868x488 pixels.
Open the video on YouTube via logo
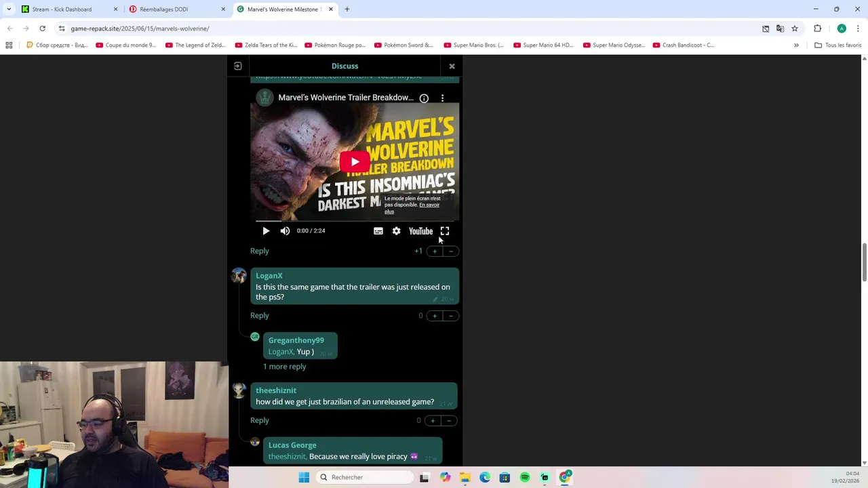tap(420, 231)
